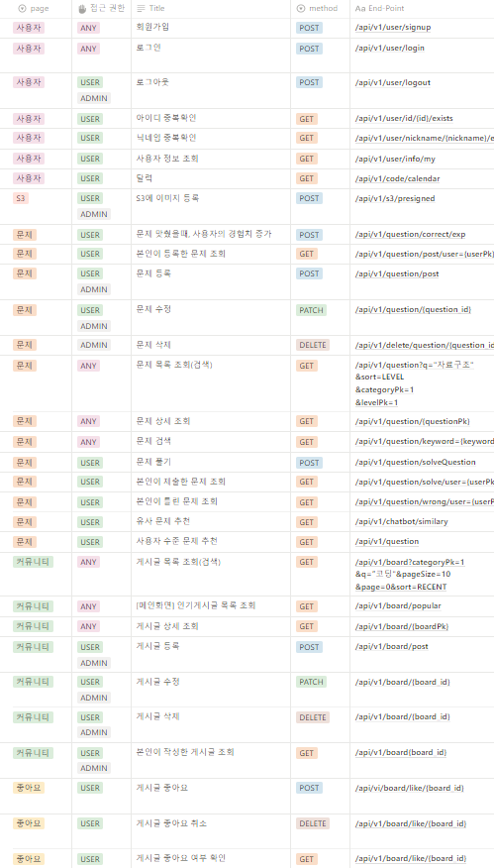The image size is (494, 868).
Task: Click the 사용자 정보 조회 title
Action: [167, 159]
